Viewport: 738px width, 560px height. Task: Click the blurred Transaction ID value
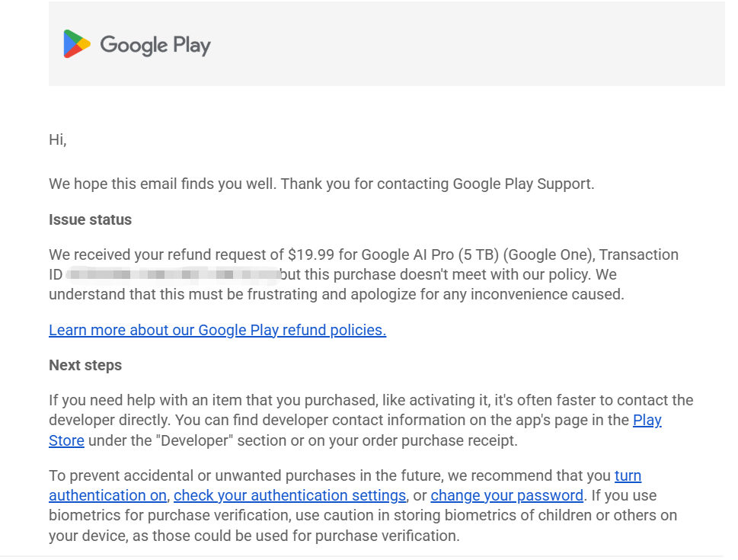173,275
